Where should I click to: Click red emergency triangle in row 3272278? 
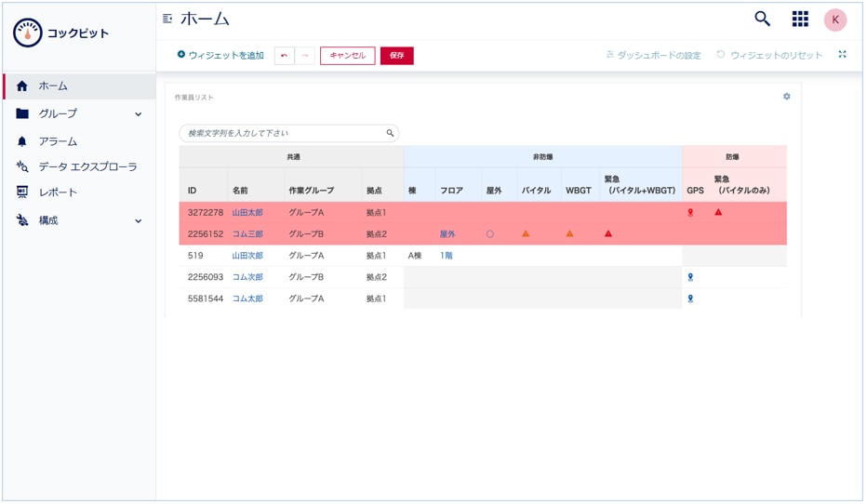[718, 212]
